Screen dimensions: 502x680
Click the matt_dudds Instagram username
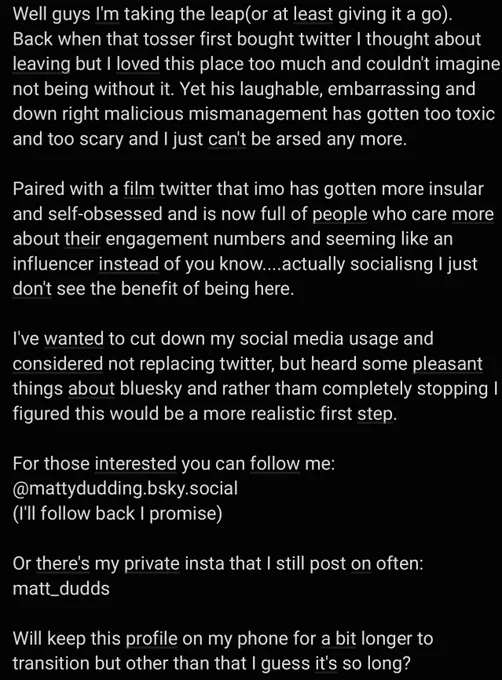61,588
